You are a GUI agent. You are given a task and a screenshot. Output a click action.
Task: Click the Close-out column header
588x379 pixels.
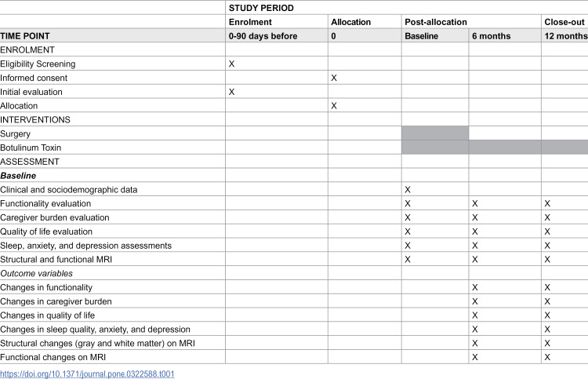coord(564,22)
